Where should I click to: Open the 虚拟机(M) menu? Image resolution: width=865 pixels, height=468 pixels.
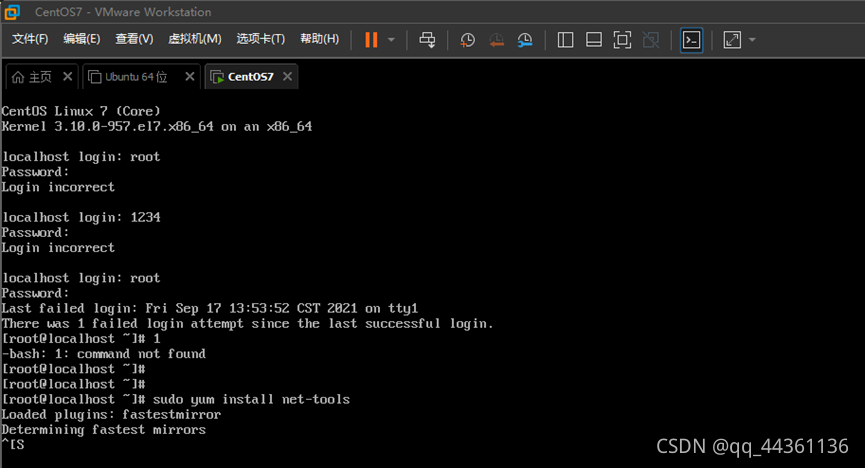click(195, 39)
